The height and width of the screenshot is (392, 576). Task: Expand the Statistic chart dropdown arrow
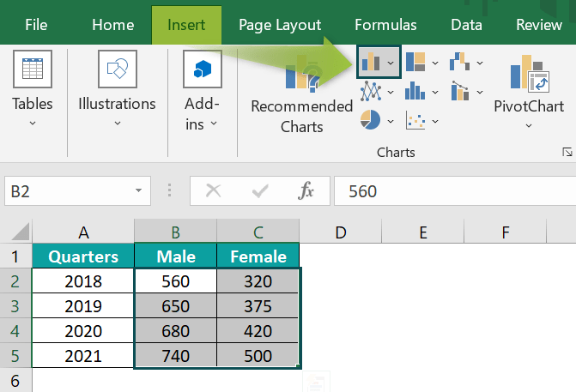435,92
